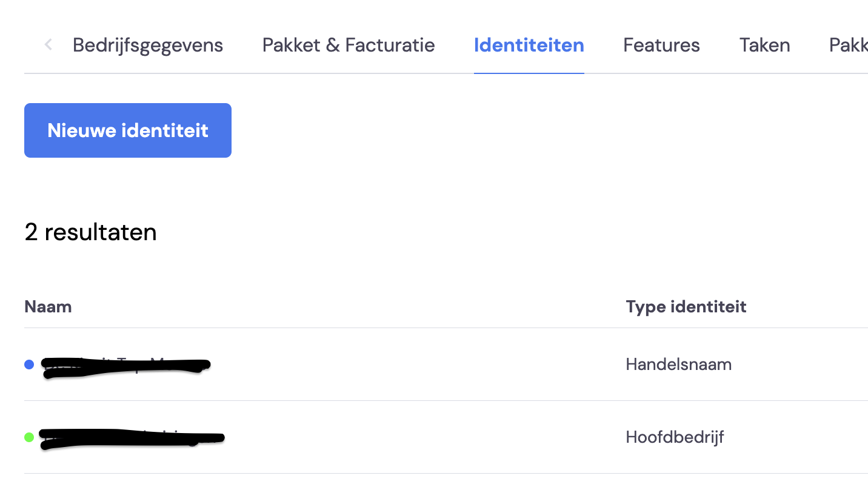Viewport: 868px width, 484px height.
Task: Click empty space in the Handelsnaam row middle
Action: point(418,365)
